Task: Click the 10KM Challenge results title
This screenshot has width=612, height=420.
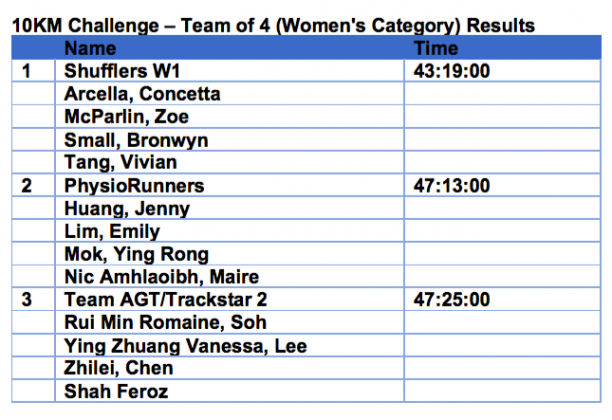Action: point(272,26)
